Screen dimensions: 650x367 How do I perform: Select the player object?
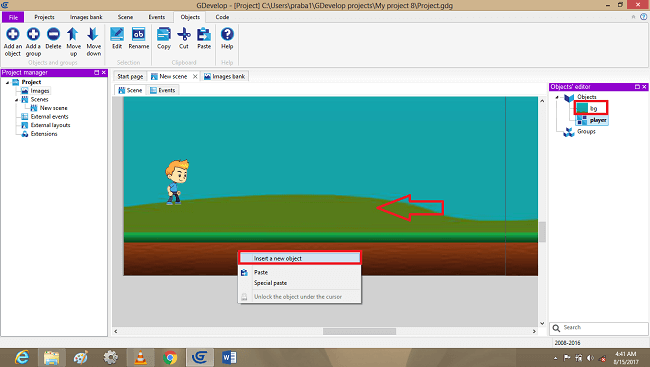tap(592, 120)
